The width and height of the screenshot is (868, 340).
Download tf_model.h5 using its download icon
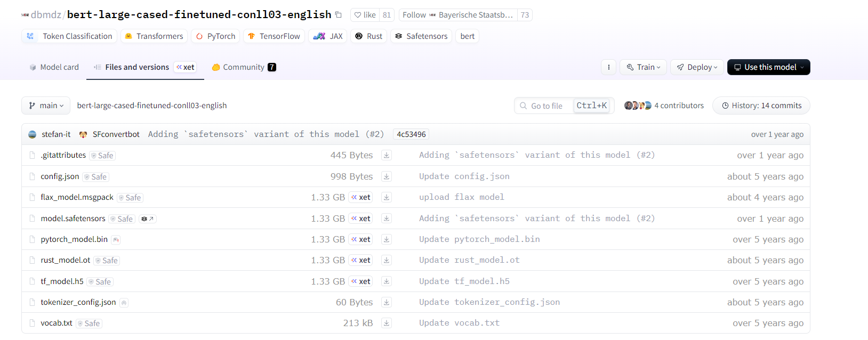pyautogui.click(x=387, y=281)
